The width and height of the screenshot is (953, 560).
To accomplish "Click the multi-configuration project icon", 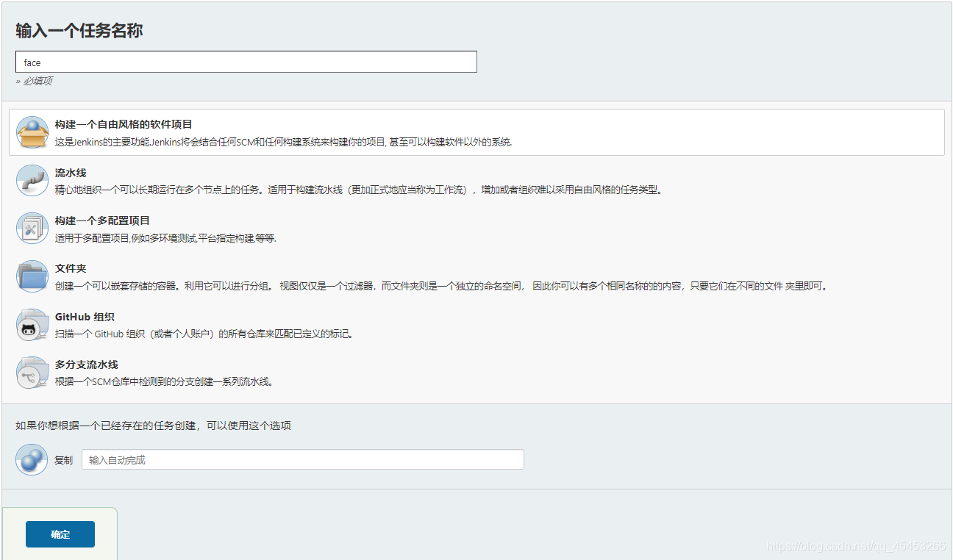I will pyautogui.click(x=32, y=228).
